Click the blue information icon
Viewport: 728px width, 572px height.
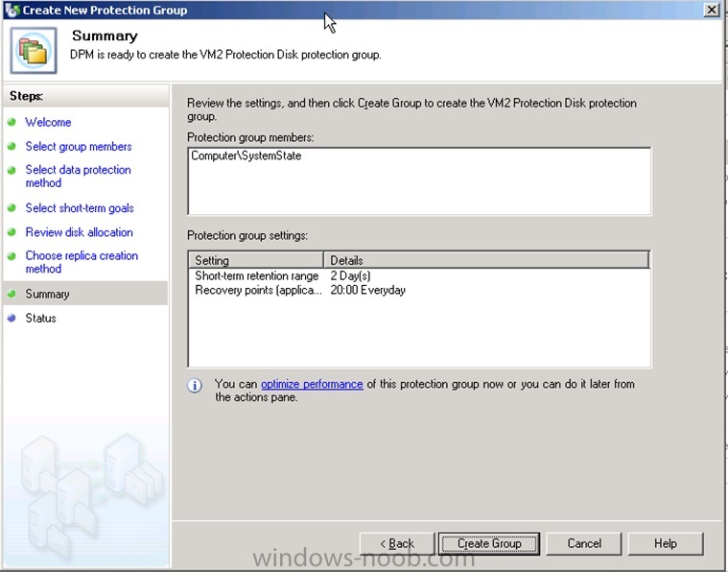[195, 386]
